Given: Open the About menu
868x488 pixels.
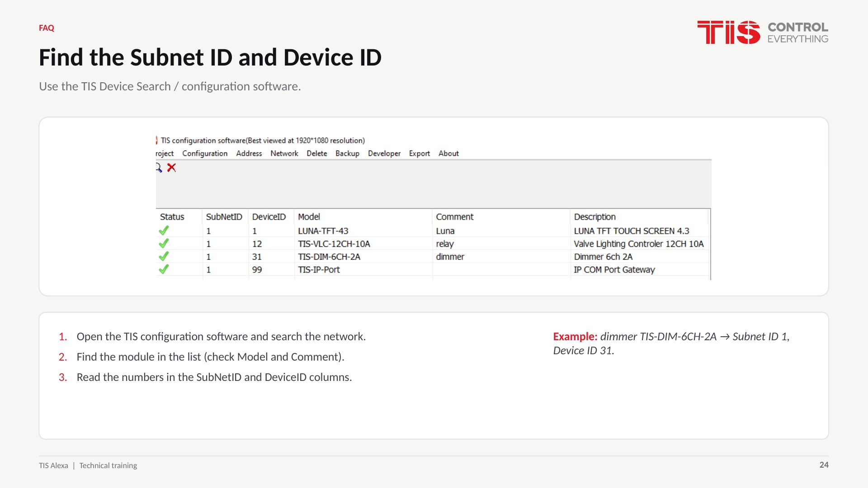Looking at the screenshot, I should click(448, 154).
